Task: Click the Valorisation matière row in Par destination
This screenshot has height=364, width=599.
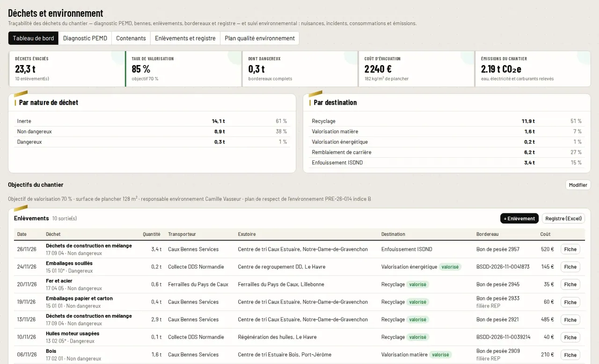Action: (x=447, y=131)
